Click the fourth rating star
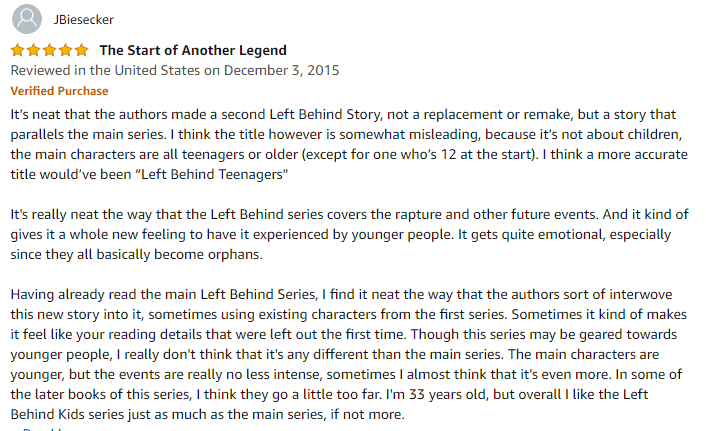Viewport: 706px width, 431px height. pos(65,50)
